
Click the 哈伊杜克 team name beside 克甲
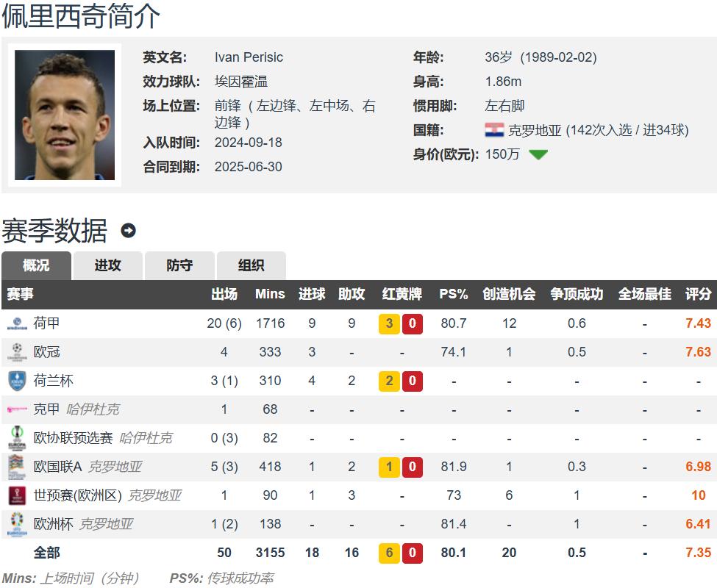(x=93, y=409)
